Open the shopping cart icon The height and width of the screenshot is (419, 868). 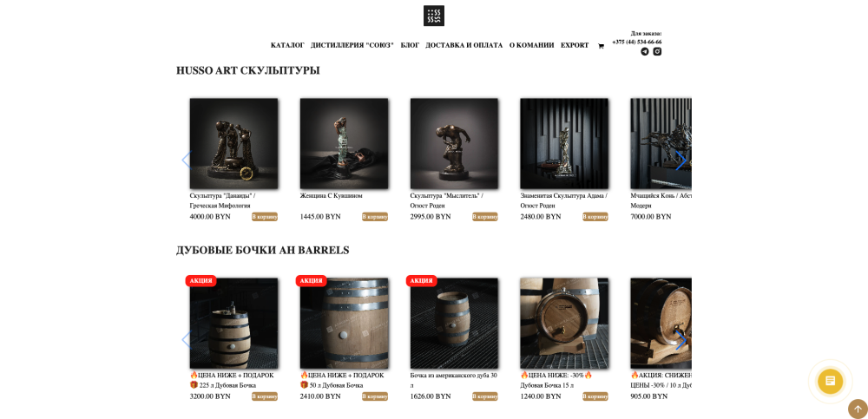click(x=601, y=46)
